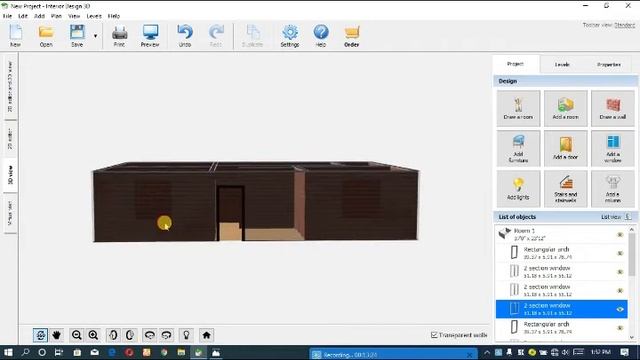Open the View menu
The width and height of the screenshot is (640, 360).
pos(74,16)
